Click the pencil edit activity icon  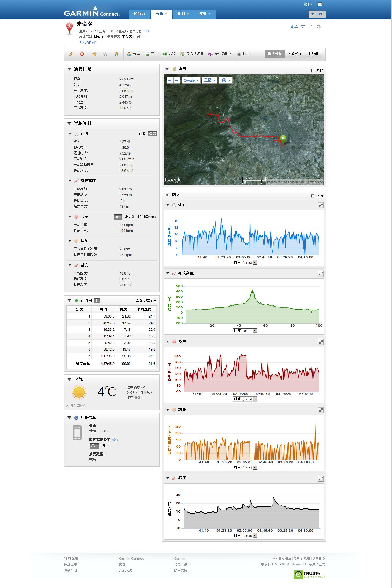[x=71, y=54]
